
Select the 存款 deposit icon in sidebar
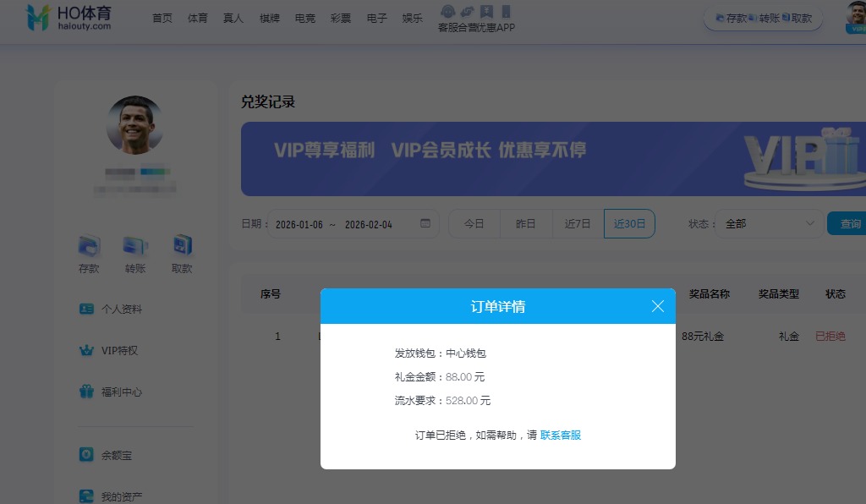point(88,248)
